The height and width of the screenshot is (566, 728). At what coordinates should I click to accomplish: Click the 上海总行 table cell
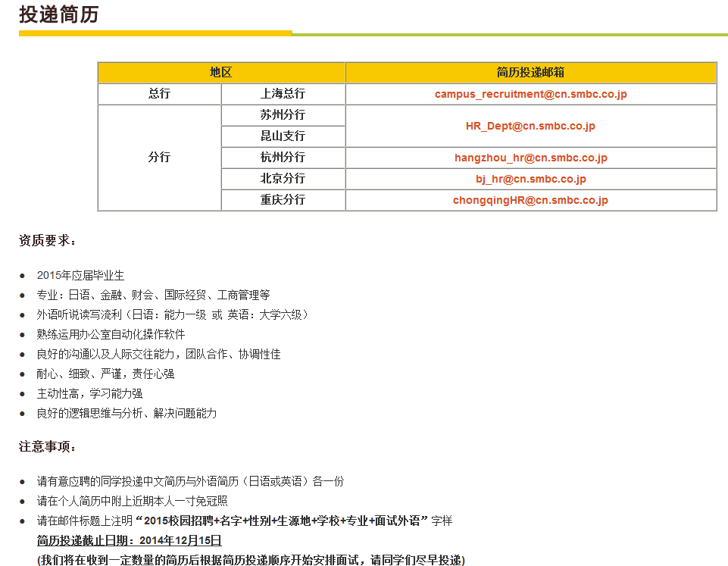pos(283,94)
